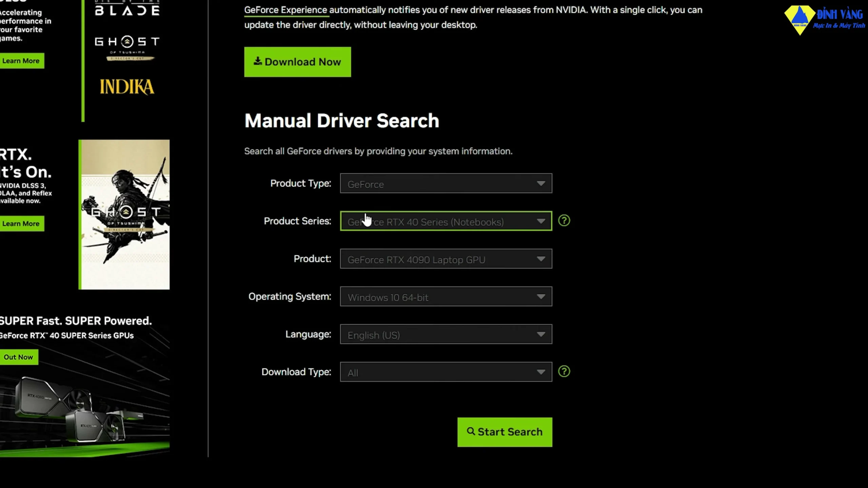Click the INDIKA game logo

[x=127, y=87]
